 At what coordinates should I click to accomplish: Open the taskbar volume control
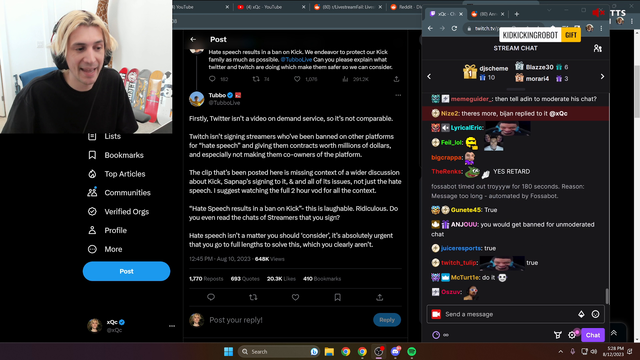(593, 351)
